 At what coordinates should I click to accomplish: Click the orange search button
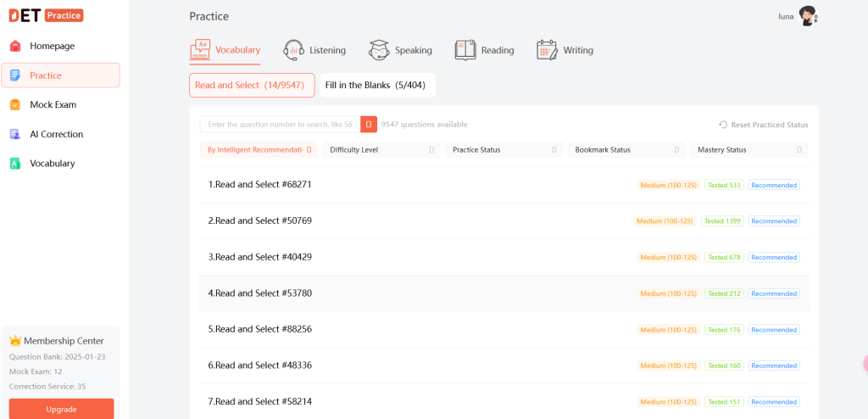[x=369, y=125]
